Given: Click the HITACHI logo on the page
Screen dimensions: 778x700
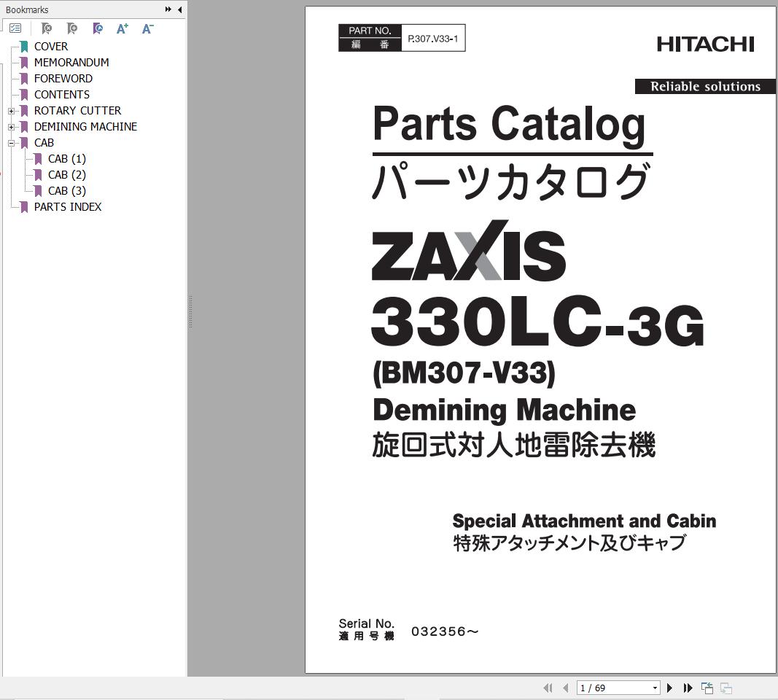Looking at the screenshot, I should [706, 44].
